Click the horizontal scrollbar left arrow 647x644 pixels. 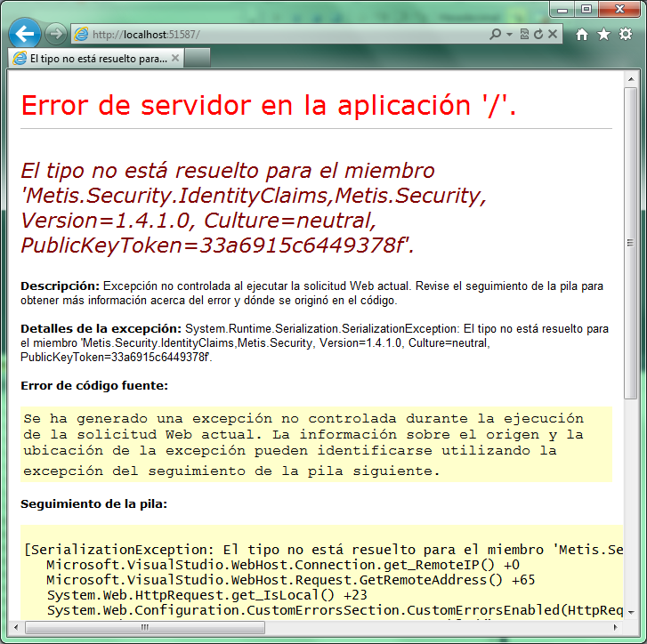click(16, 627)
